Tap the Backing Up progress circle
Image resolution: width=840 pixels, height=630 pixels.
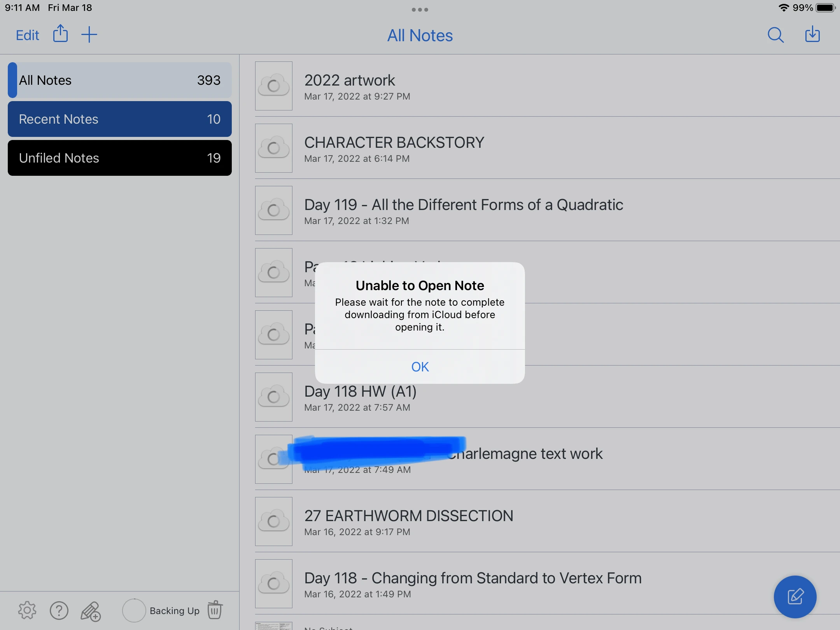134,611
